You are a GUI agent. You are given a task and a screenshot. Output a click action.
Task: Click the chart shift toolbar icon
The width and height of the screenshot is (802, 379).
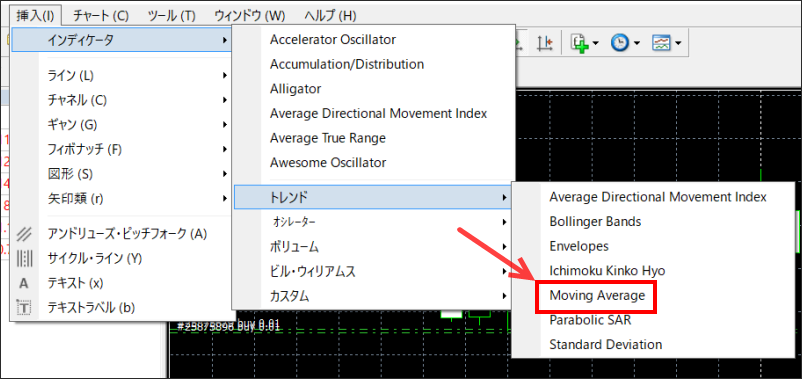point(545,43)
